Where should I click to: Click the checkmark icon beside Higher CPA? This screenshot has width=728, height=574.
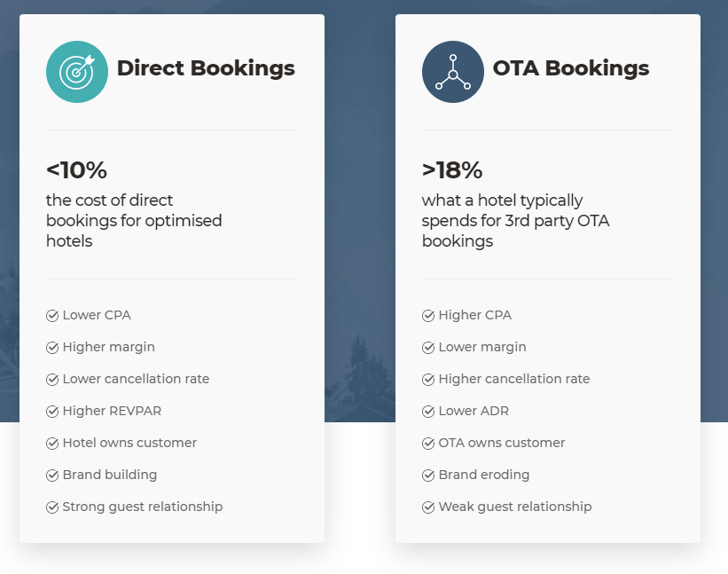[x=428, y=316]
